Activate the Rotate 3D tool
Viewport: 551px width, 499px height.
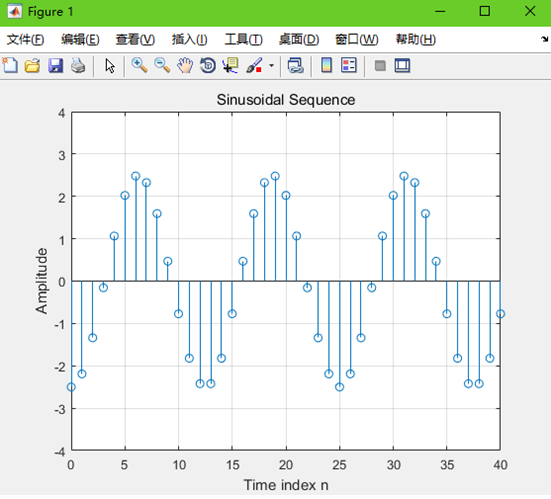tap(208, 66)
